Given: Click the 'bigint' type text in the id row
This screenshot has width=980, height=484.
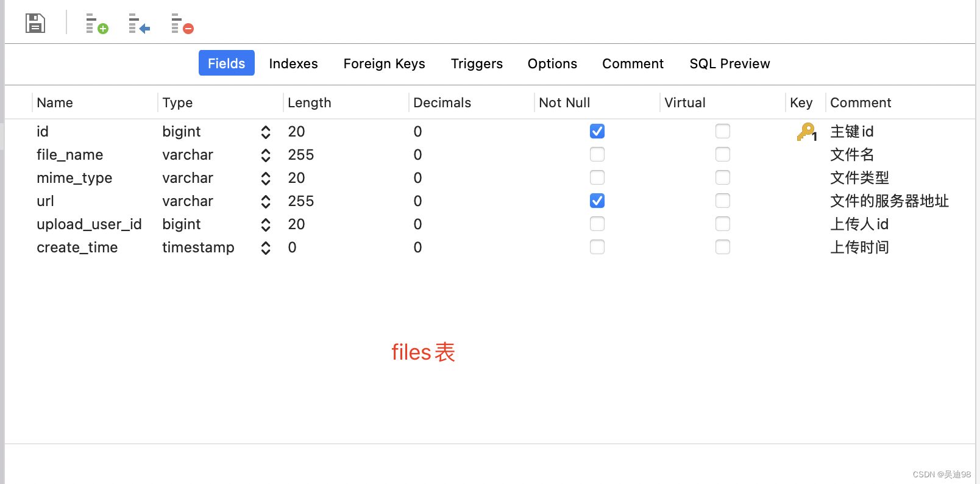Looking at the screenshot, I should [182, 132].
